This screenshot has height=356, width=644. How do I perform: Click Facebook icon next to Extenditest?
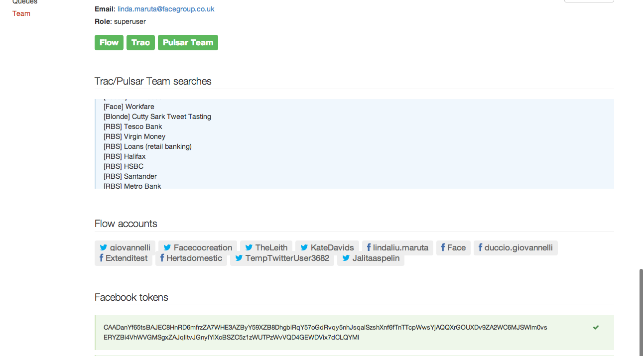[101, 258]
